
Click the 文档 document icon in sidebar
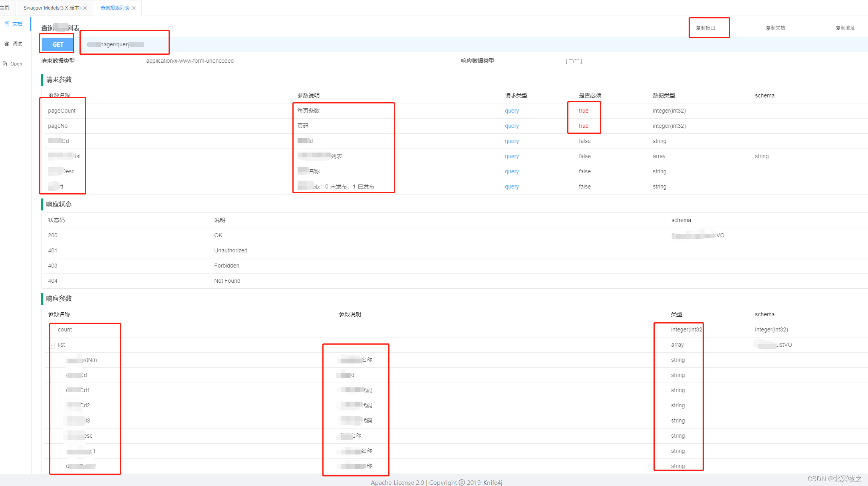click(x=7, y=24)
